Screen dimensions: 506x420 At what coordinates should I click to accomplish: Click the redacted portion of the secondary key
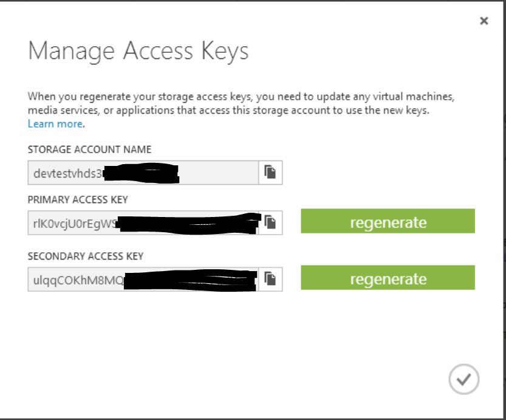click(190, 280)
